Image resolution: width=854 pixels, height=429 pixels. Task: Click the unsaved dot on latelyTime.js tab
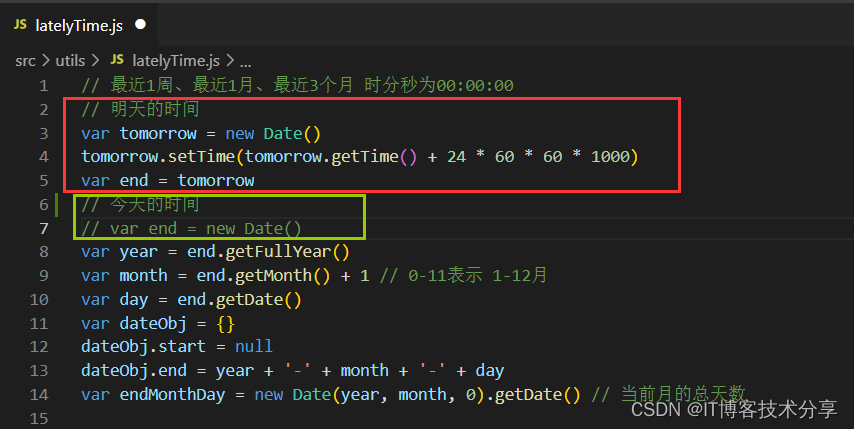coord(141,24)
